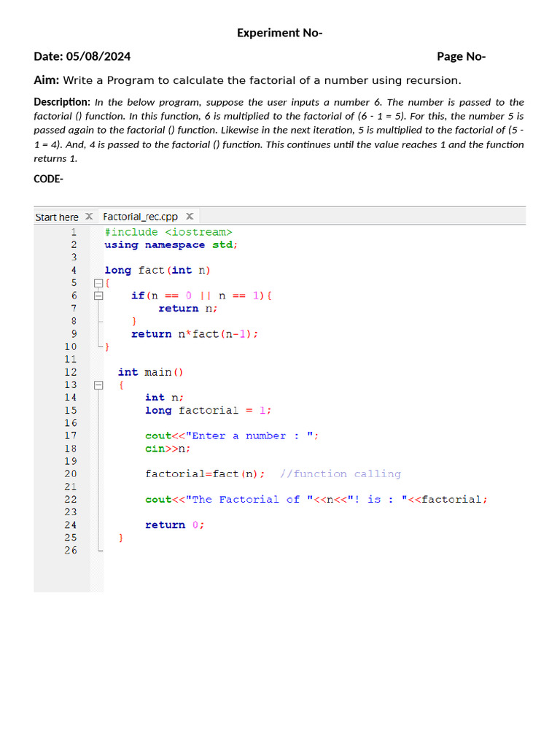Click 'int n;' on line 14
The height and width of the screenshot is (747, 560).
(164, 398)
